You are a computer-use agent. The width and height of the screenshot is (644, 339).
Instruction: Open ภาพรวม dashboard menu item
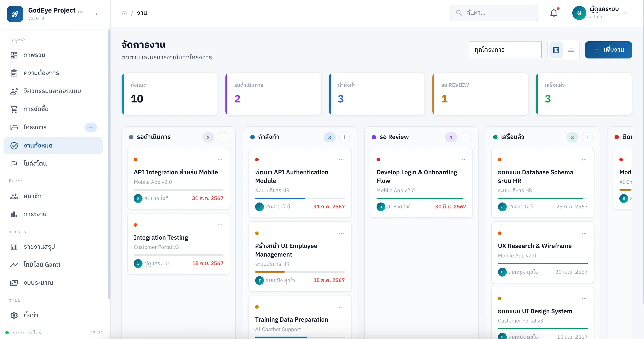[x=53, y=55]
